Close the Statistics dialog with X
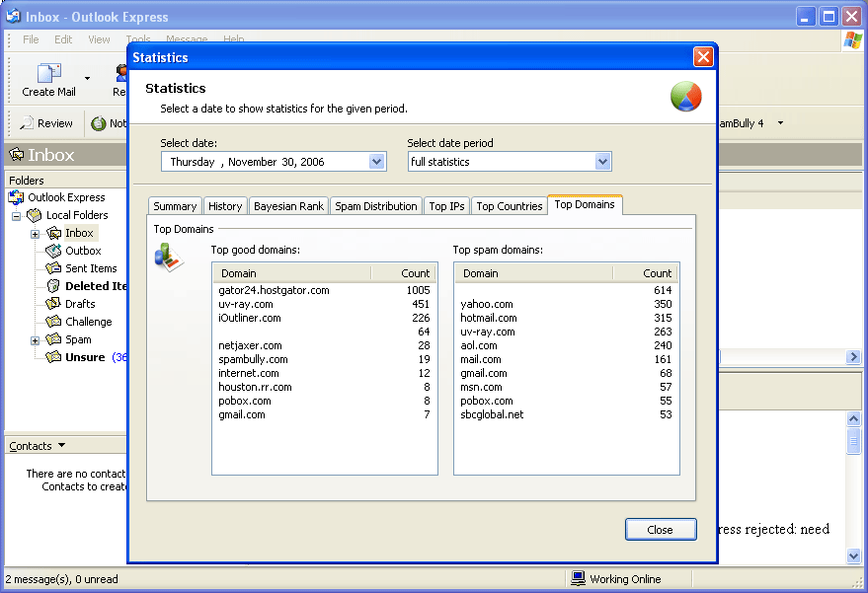The height and width of the screenshot is (593, 868). [x=703, y=57]
